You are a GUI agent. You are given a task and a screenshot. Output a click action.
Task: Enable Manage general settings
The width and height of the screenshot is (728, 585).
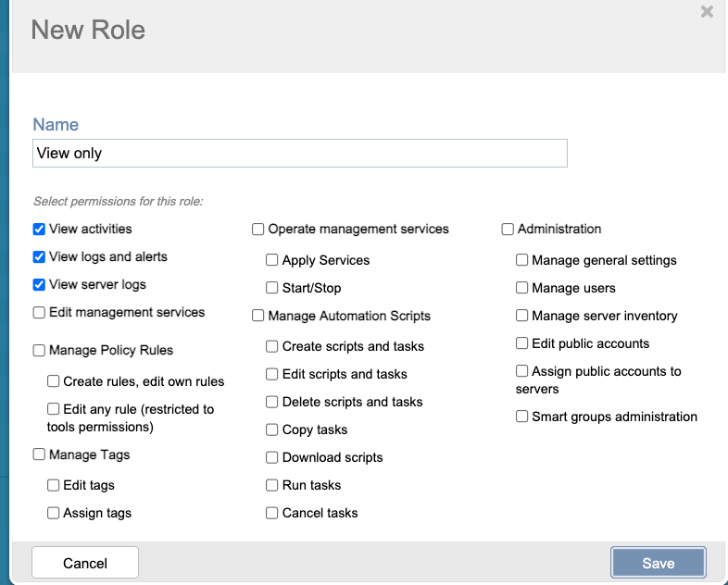point(522,260)
